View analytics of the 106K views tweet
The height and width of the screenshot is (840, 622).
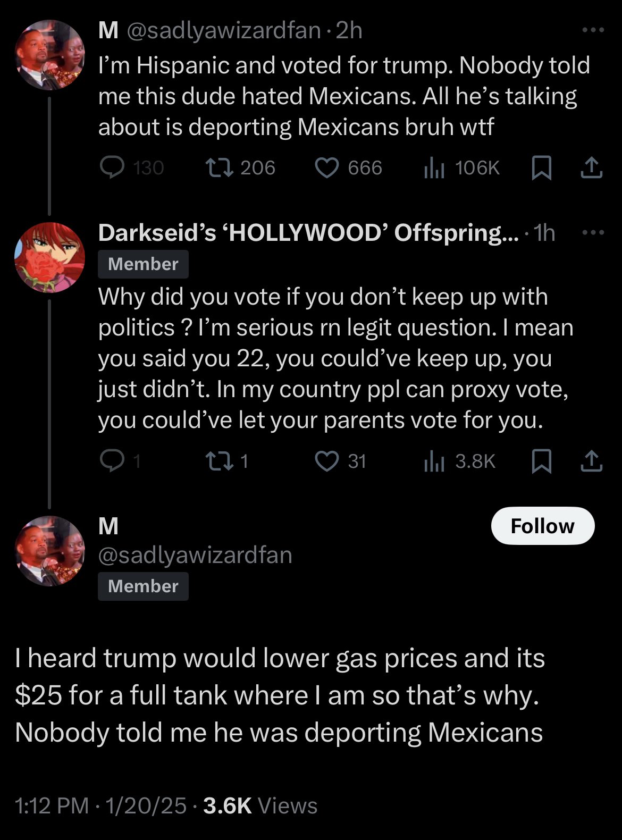point(434,168)
